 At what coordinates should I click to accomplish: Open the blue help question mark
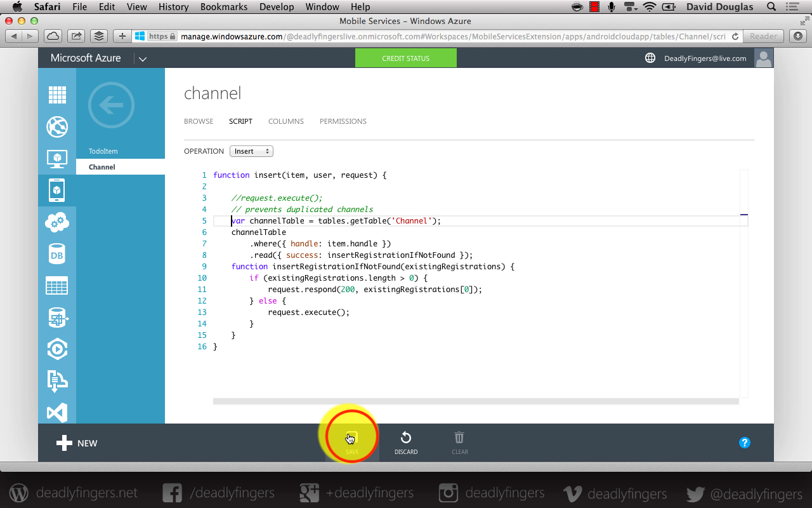(745, 443)
